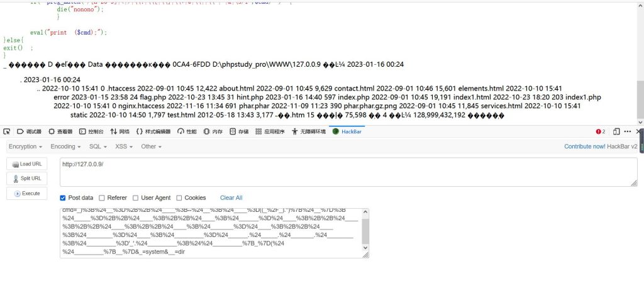Activate the element picker icon in devtools

coord(6,131)
